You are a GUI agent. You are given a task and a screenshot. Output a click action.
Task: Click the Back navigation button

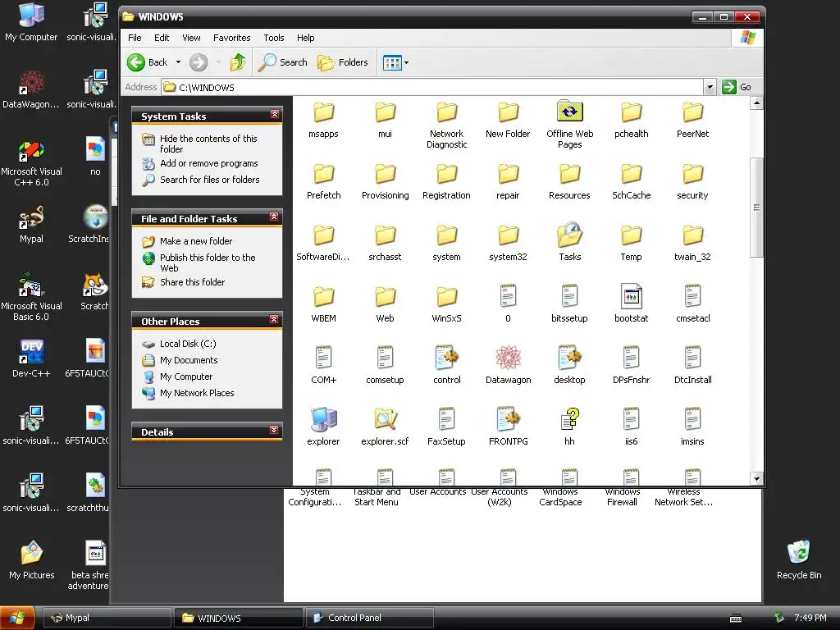coord(148,62)
